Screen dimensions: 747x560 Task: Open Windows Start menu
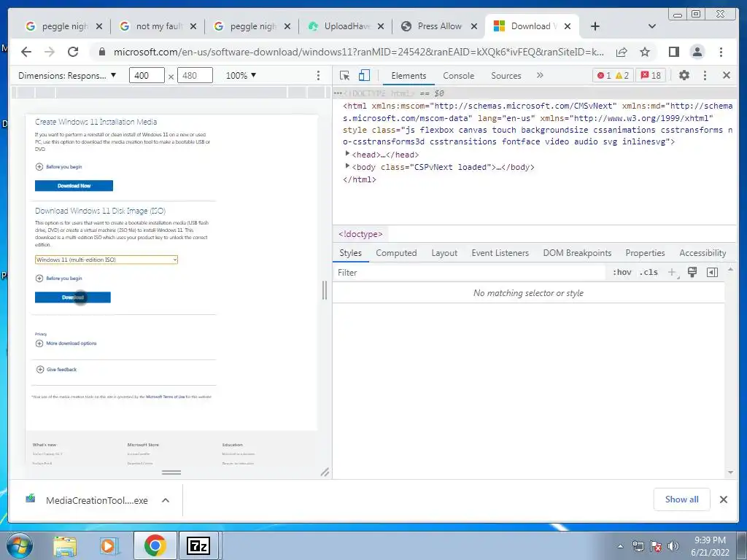coord(20,545)
